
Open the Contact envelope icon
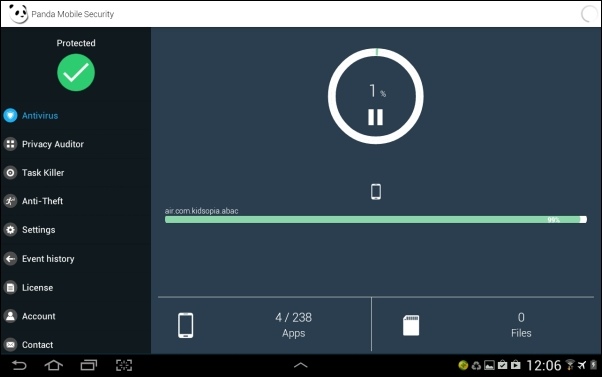10,345
